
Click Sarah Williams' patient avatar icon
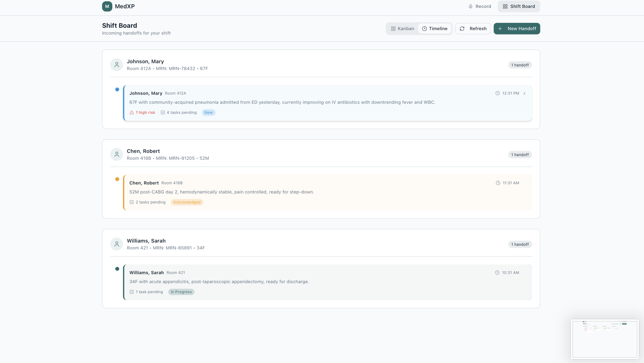coord(117,244)
